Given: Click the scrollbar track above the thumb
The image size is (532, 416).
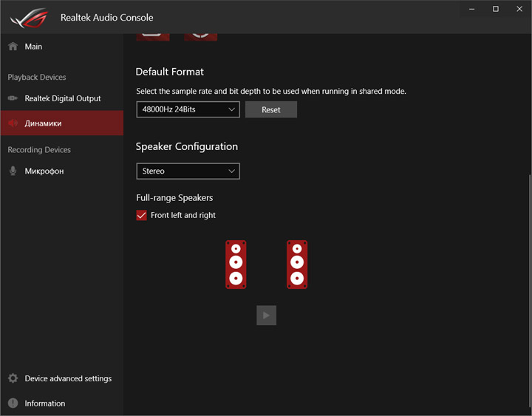Looking at the screenshot, I should (x=528, y=103).
